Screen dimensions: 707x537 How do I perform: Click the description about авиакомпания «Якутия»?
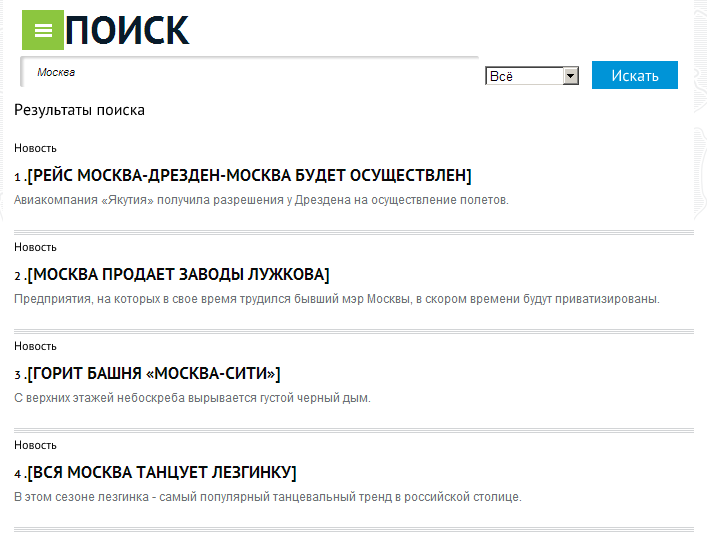click(261, 200)
